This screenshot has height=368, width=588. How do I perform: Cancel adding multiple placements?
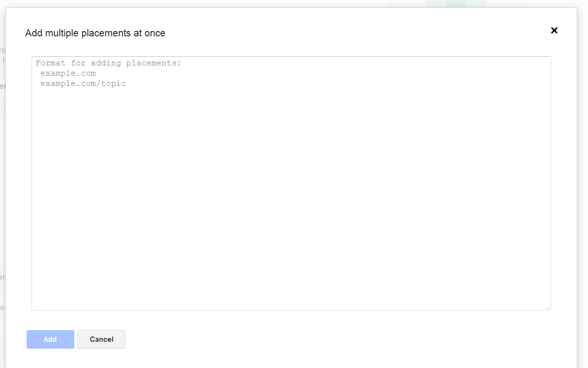click(x=101, y=339)
